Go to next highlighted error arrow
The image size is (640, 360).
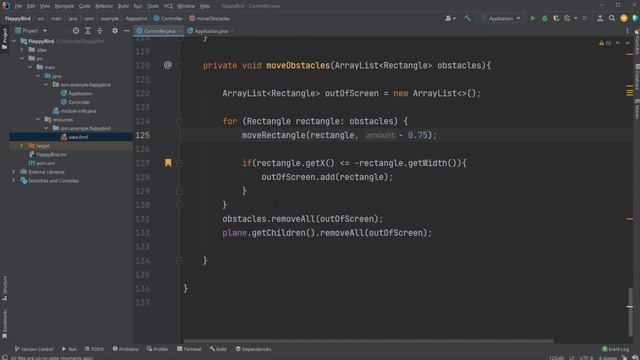pyautogui.click(x=627, y=43)
